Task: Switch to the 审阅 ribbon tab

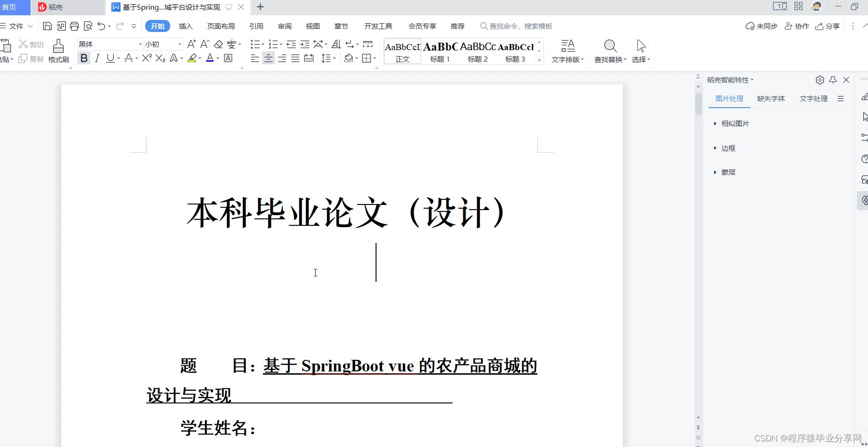Action: click(285, 26)
